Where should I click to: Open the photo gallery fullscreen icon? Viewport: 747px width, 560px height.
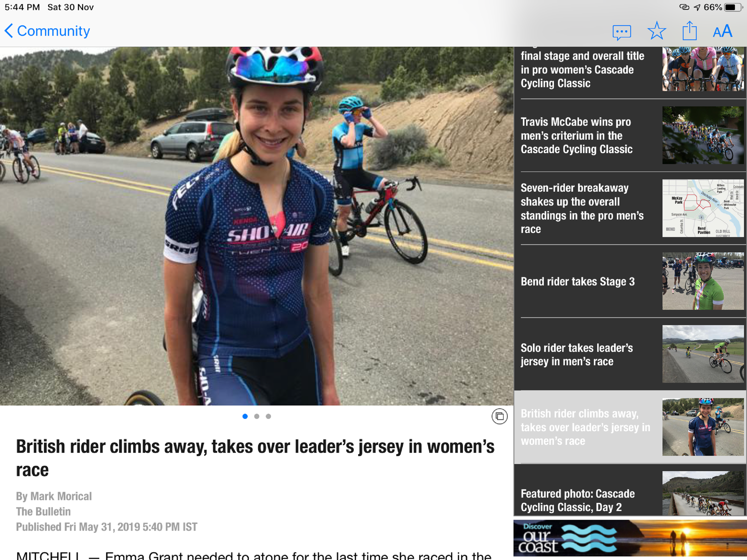pyautogui.click(x=500, y=416)
